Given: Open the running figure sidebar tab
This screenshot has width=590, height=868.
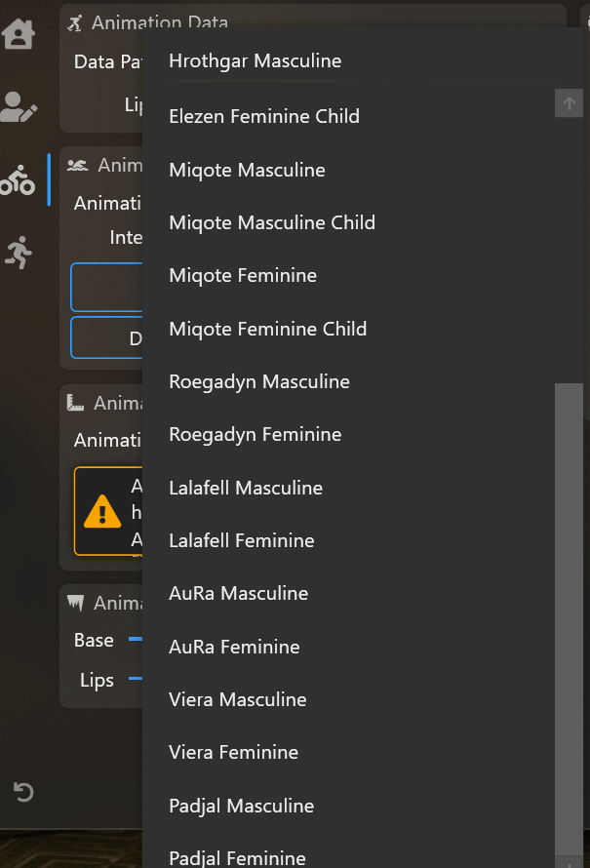Looking at the screenshot, I should point(19,253).
